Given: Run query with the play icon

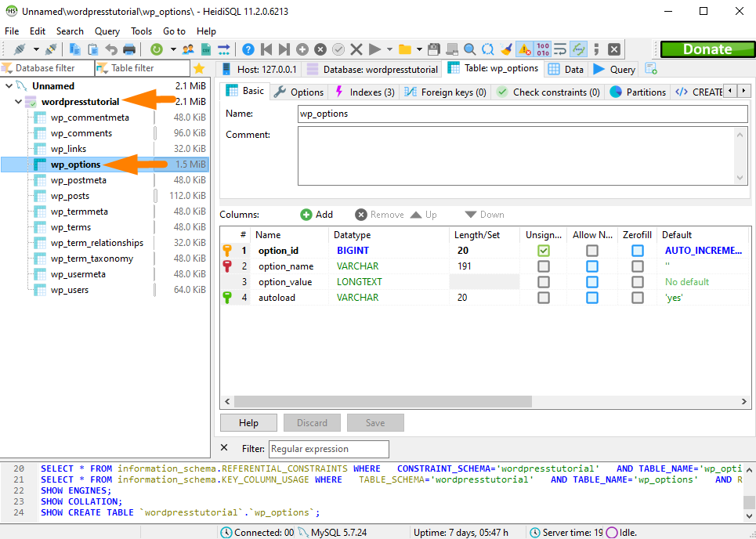Looking at the screenshot, I should (x=374, y=49).
